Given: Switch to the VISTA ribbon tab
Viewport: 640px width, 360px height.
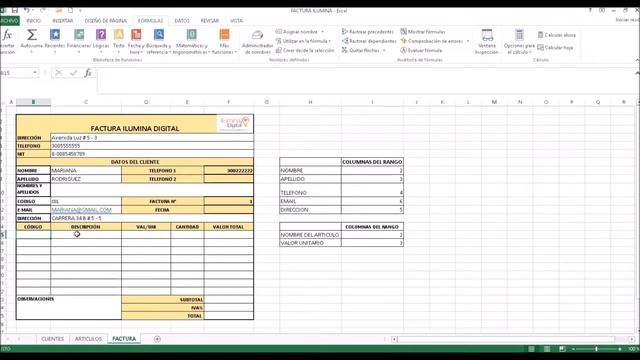Looking at the screenshot, I should pyautogui.click(x=236, y=20).
